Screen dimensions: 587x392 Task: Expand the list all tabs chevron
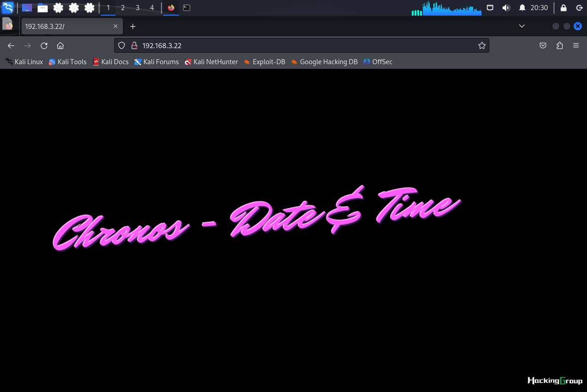pyautogui.click(x=522, y=26)
